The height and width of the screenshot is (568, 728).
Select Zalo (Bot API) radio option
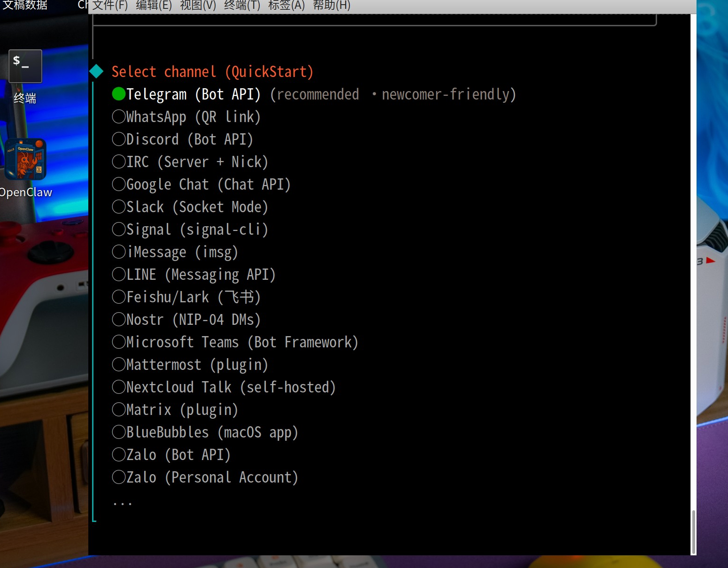(119, 454)
